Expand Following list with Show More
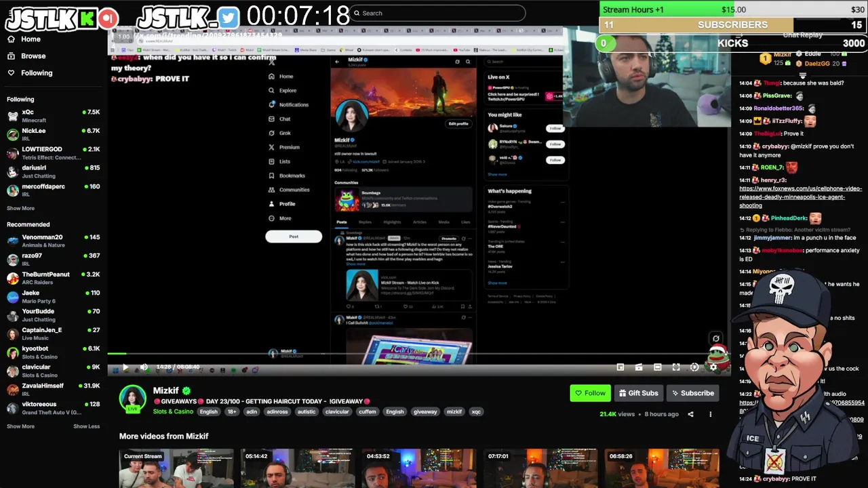 click(x=20, y=208)
